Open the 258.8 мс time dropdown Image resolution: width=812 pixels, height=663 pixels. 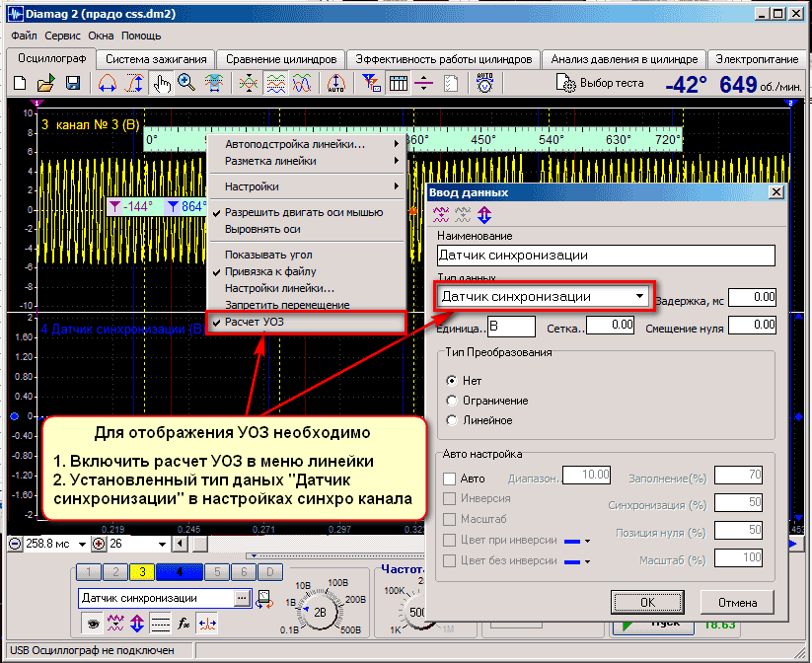(82, 544)
